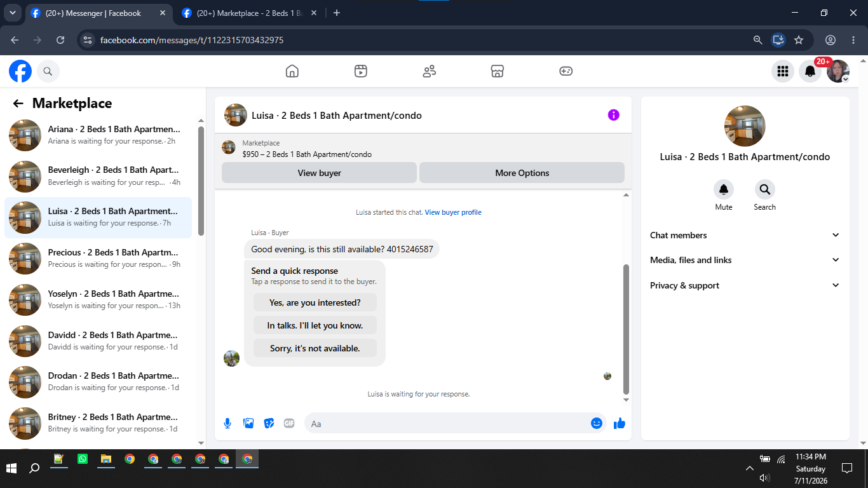Switch to the Marketplace - 2 Beds tab

tap(250, 13)
